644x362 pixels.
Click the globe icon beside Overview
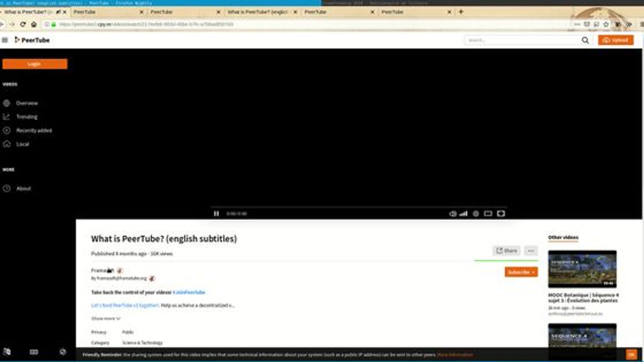click(6, 103)
